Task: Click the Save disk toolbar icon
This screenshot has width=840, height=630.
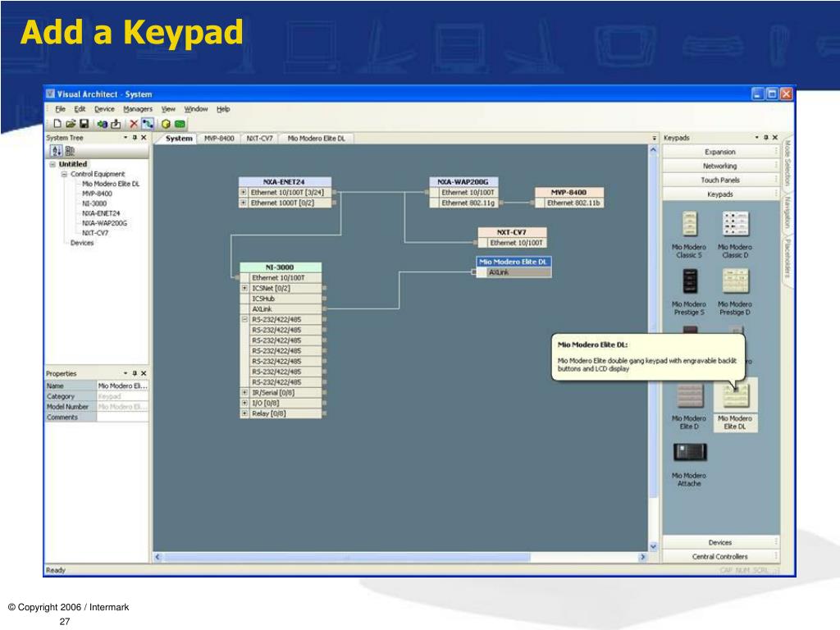Action: pos(84,124)
